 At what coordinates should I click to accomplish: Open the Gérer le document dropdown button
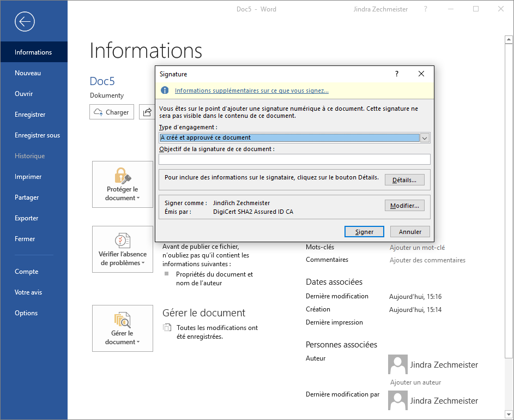click(x=123, y=328)
